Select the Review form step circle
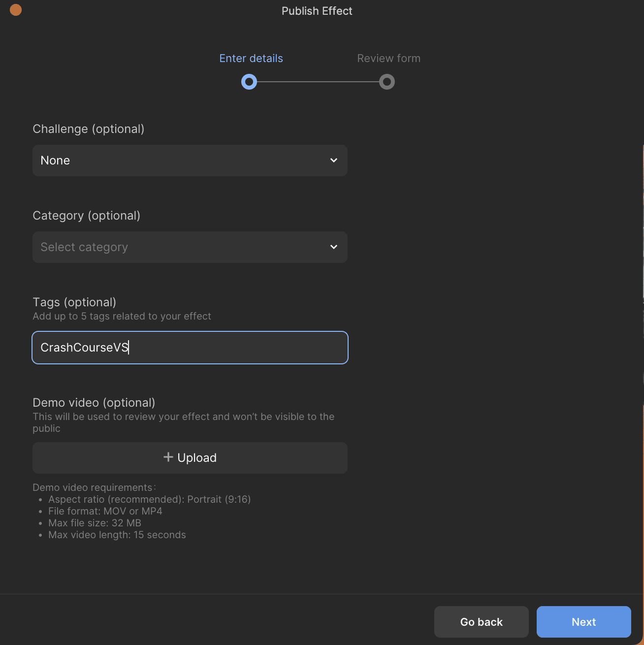The height and width of the screenshot is (645, 644). pyautogui.click(x=387, y=82)
